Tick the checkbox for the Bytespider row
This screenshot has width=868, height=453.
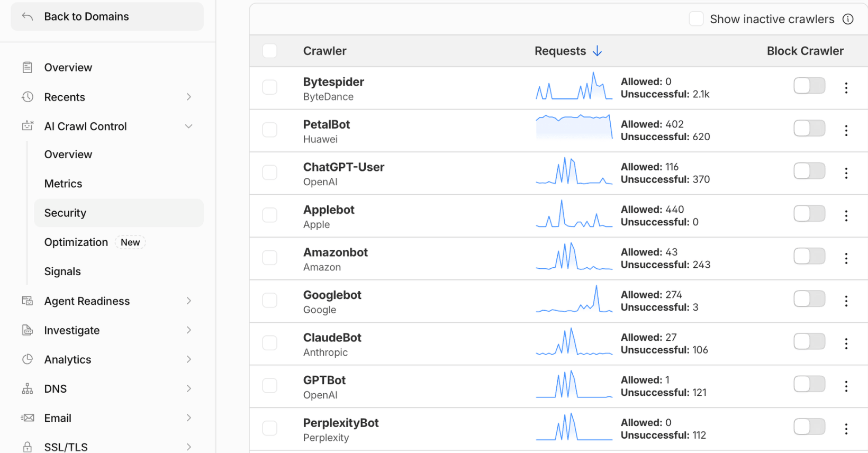[270, 87]
